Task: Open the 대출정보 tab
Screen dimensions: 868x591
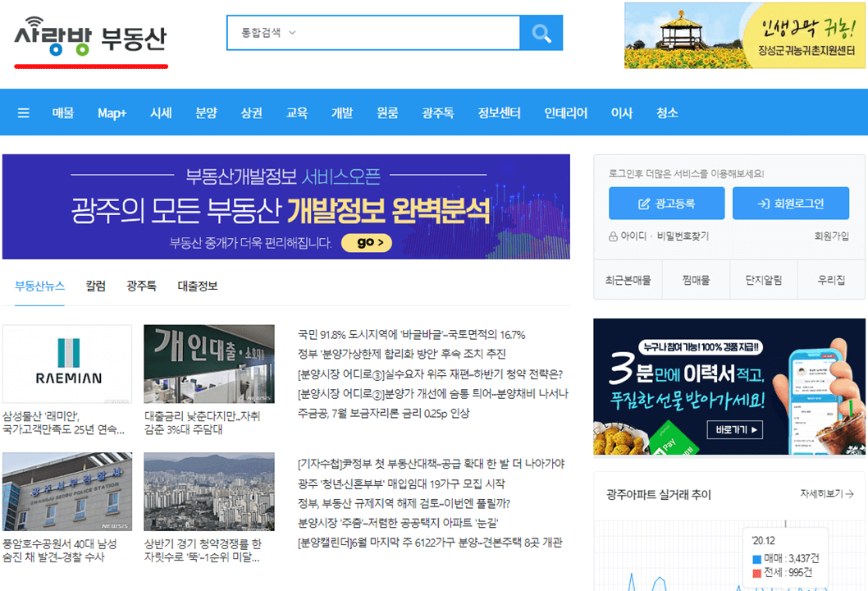Action: [196, 286]
